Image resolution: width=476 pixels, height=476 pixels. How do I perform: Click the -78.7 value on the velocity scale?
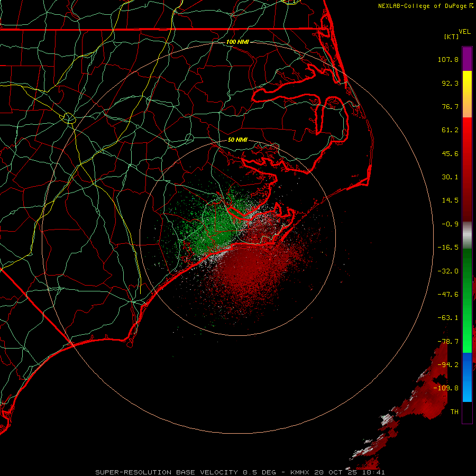click(x=448, y=342)
